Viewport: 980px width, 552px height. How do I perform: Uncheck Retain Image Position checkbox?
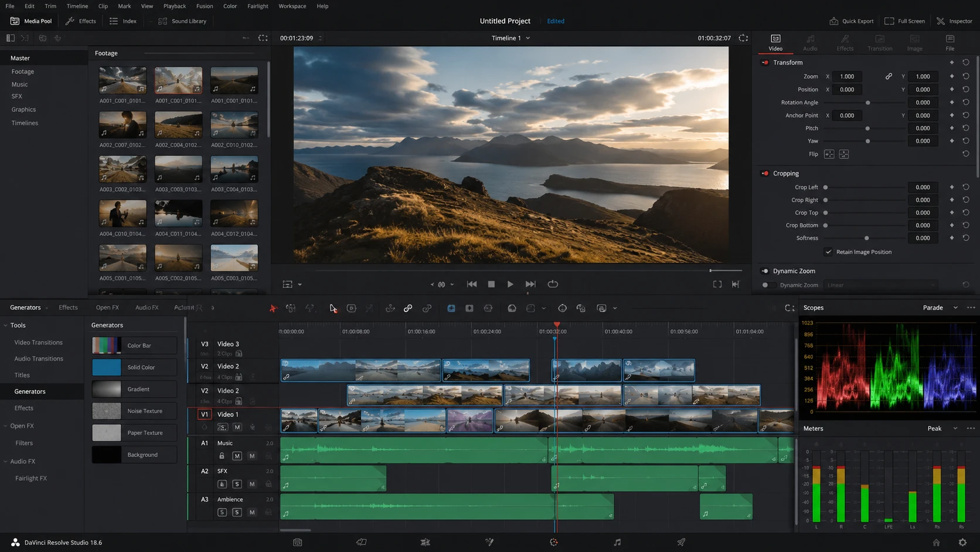828,252
